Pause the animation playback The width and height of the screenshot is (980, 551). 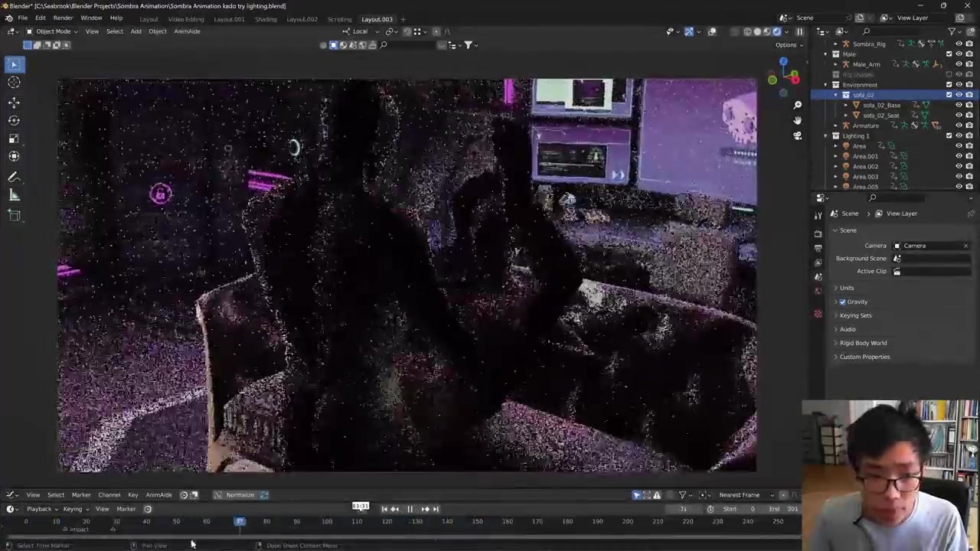click(410, 509)
